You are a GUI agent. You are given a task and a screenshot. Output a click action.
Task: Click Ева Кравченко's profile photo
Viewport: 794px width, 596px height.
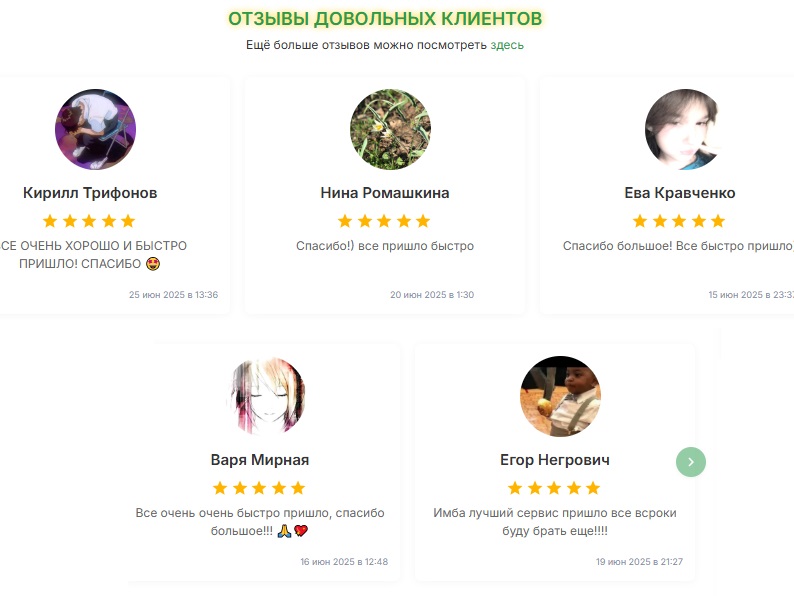[685, 130]
